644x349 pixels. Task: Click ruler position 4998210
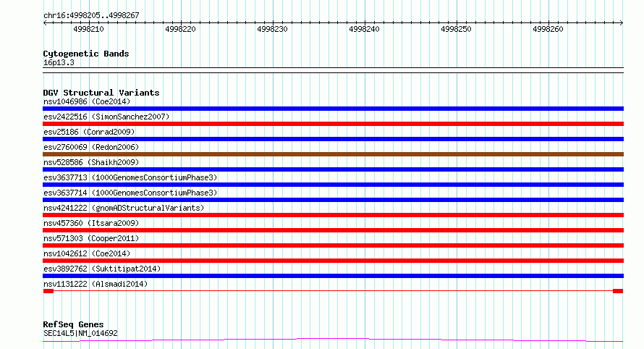(89, 29)
